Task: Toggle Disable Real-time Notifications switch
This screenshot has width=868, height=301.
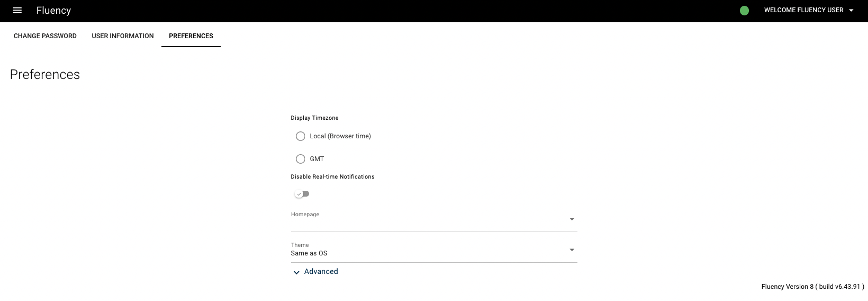Action: tap(302, 194)
